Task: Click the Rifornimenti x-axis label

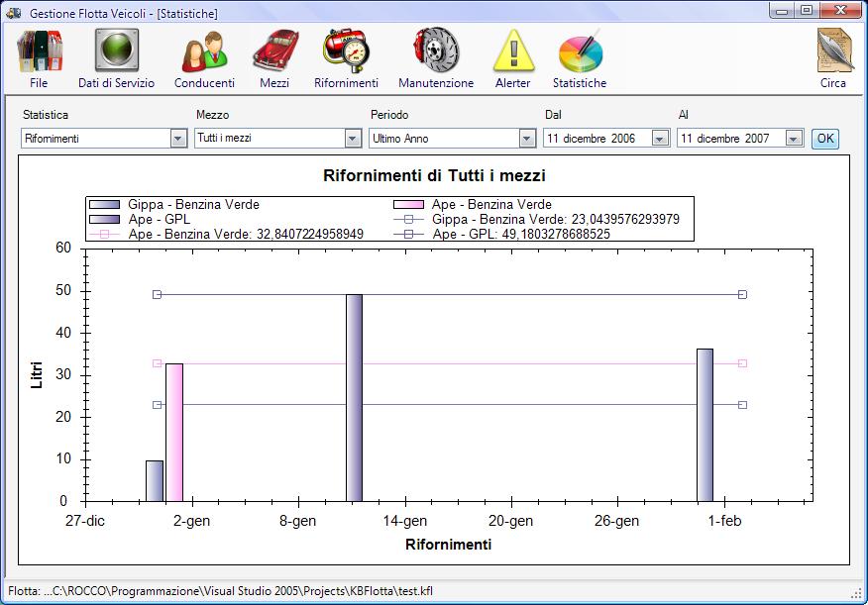Action: pyautogui.click(x=449, y=545)
